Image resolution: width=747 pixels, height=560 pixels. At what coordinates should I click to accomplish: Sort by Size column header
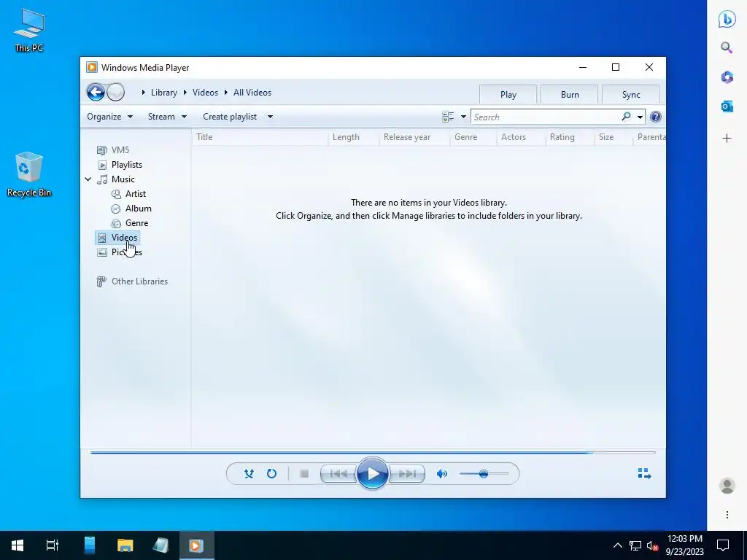pos(614,137)
